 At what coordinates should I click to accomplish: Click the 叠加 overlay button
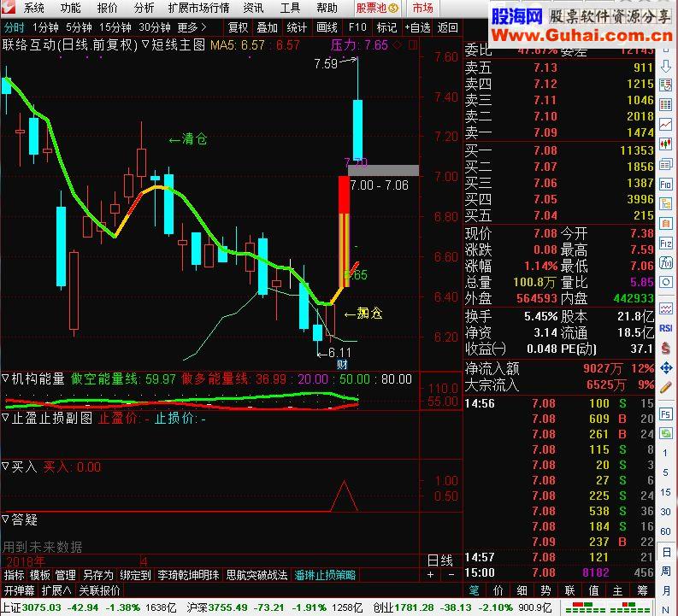click(268, 27)
